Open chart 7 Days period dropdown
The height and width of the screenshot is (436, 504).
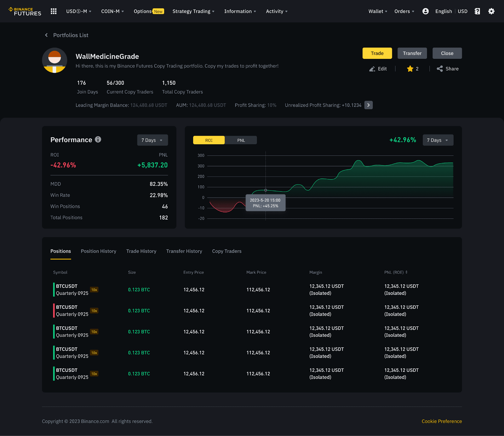(x=438, y=140)
